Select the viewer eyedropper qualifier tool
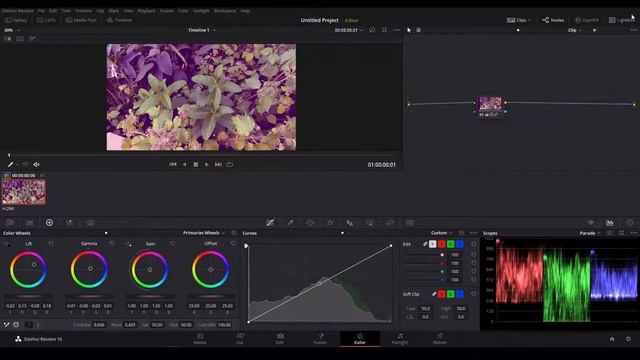640x360 pixels. click(11, 164)
